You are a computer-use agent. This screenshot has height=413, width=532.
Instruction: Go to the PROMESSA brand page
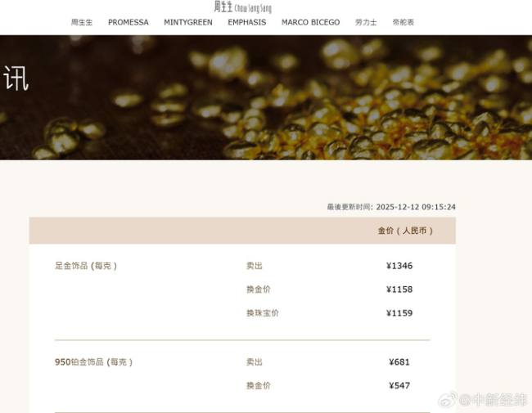tap(128, 22)
